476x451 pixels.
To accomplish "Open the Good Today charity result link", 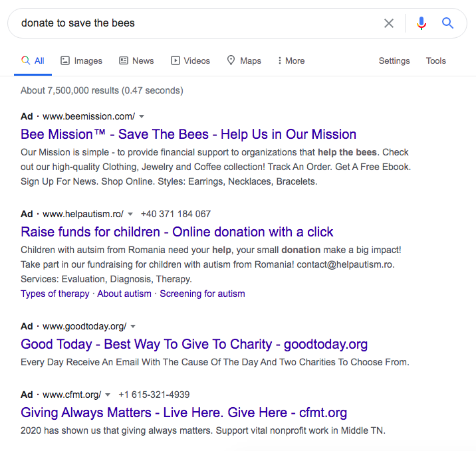I will coord(194,344).
